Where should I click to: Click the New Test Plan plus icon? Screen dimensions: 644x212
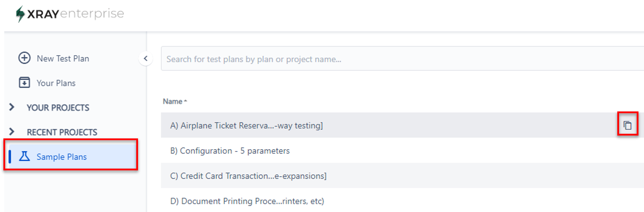coord(24,58)
